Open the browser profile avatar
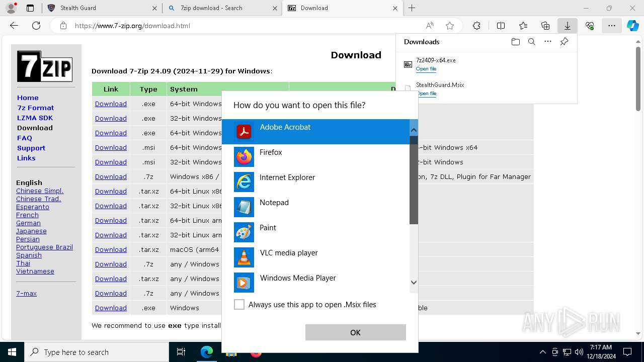Viewport: 644px width, 362px height. coord(11,8)
